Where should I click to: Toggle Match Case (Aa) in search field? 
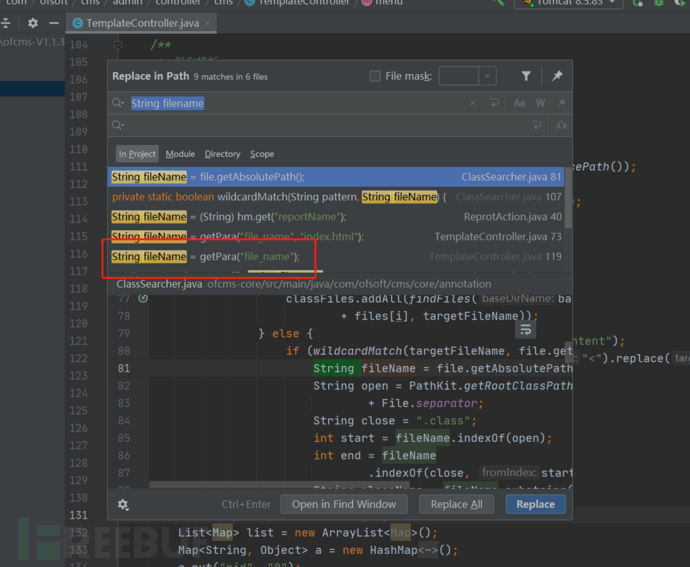(519, 103)
